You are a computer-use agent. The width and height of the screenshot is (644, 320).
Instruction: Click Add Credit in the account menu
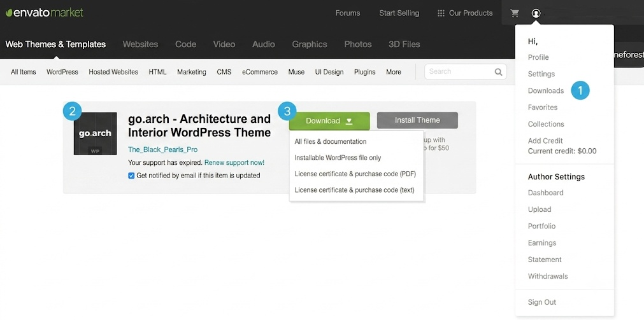[545, 141]
